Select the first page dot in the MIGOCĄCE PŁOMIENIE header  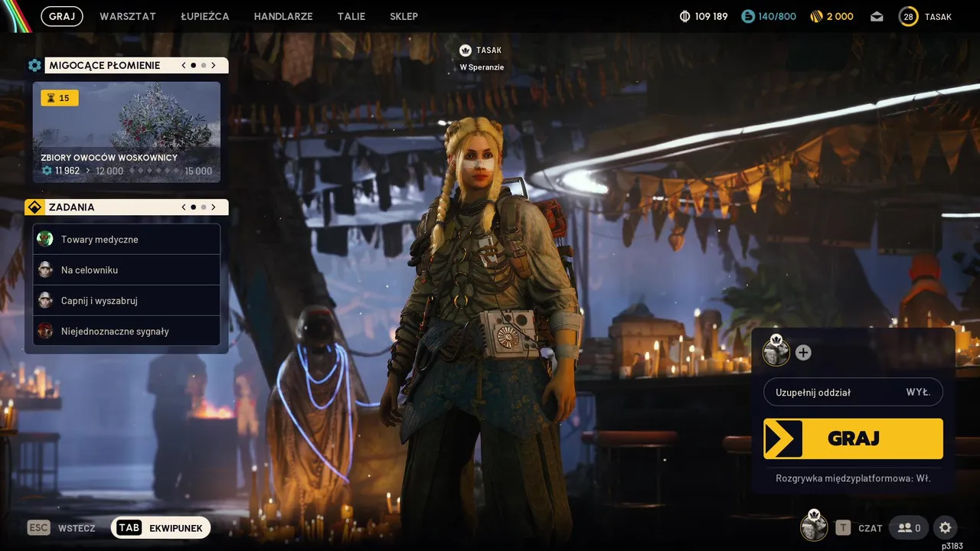pyautogui.click(x=194, y=66)
